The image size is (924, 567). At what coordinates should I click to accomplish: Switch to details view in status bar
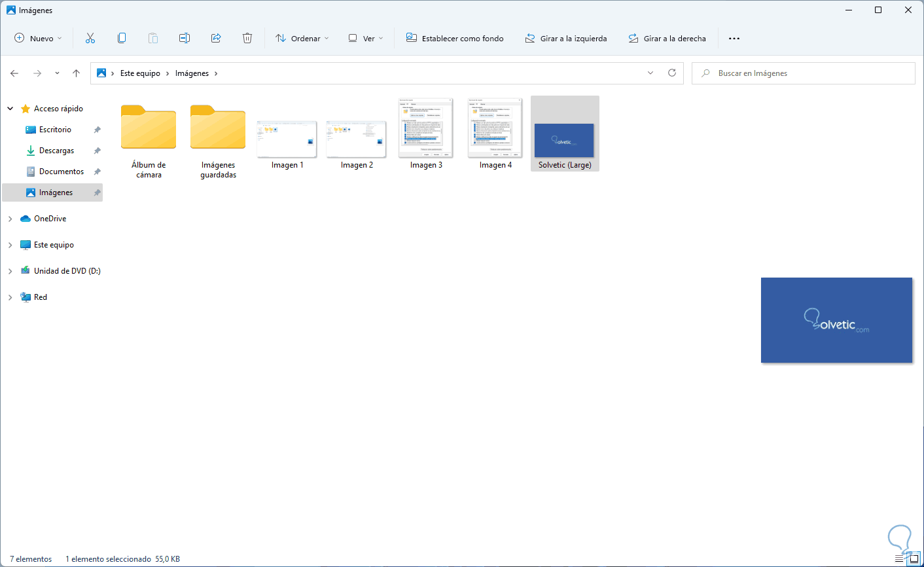899,559
